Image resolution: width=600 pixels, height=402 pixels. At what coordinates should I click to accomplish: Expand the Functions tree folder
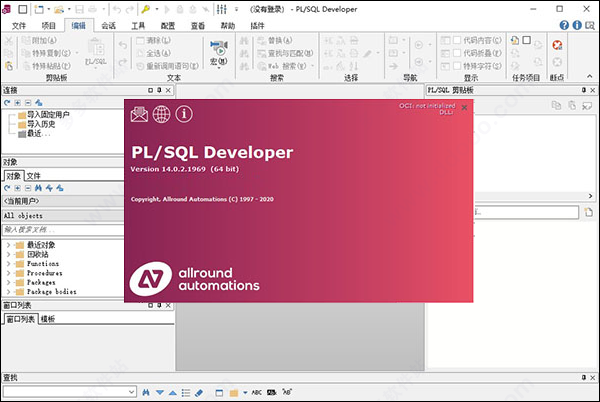click(x=9, y=262)
